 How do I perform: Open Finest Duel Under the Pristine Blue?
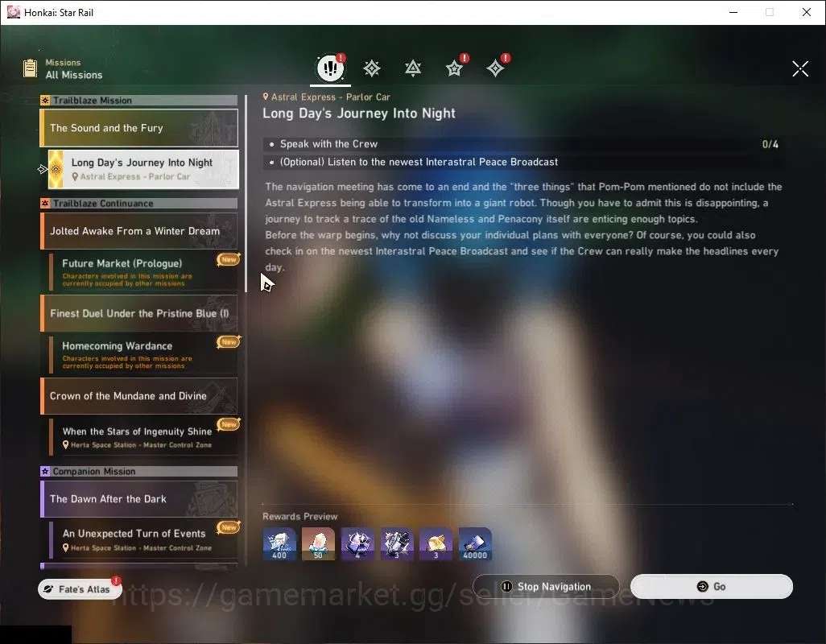click(139, 313)
